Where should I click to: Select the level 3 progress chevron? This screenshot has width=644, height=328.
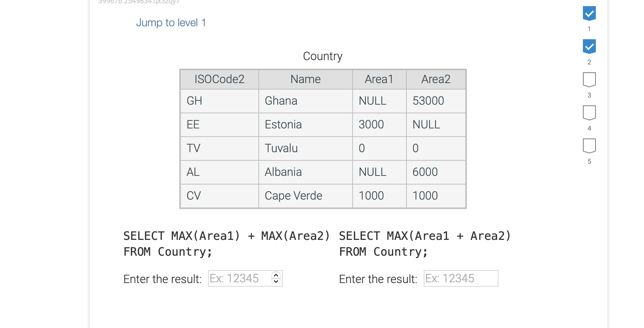click(x=589, y=80)
